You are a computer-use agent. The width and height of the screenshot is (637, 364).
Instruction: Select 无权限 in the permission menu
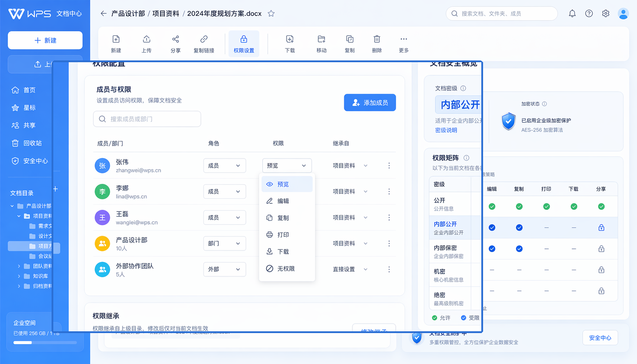coord(287,269)
